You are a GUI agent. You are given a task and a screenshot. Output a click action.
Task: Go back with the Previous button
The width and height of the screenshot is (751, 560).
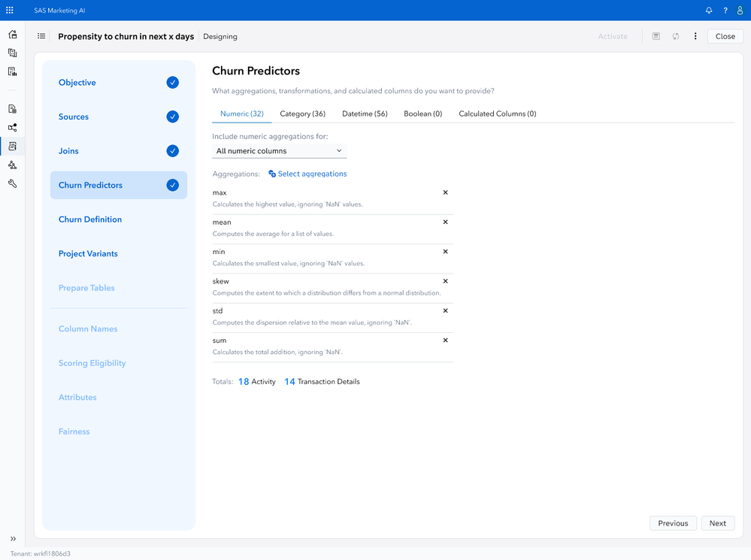[x=672, y=523]
